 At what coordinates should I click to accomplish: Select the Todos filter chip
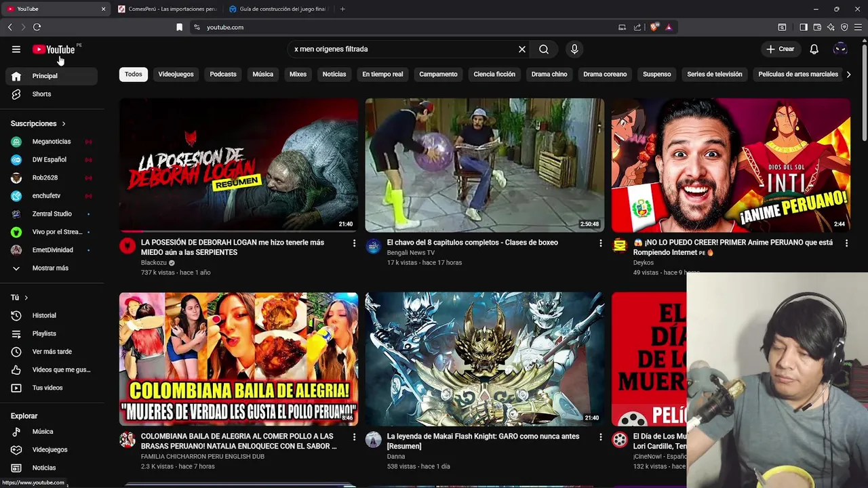(134, 74)
